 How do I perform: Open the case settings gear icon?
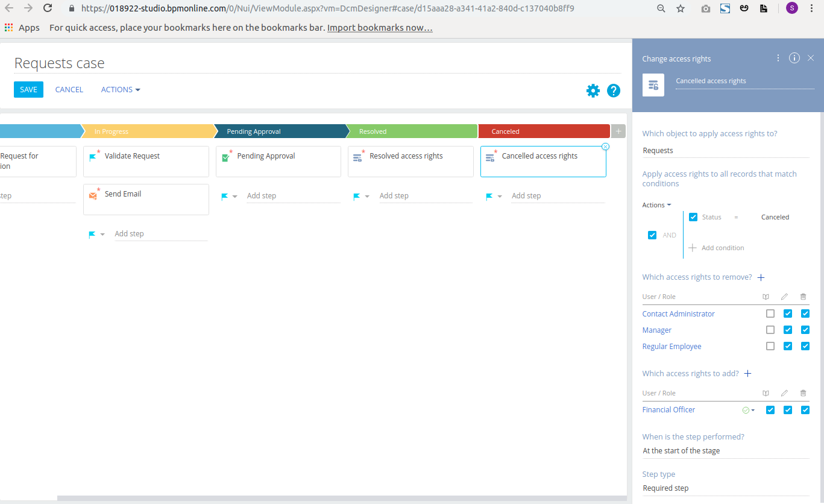click(593, 90)
